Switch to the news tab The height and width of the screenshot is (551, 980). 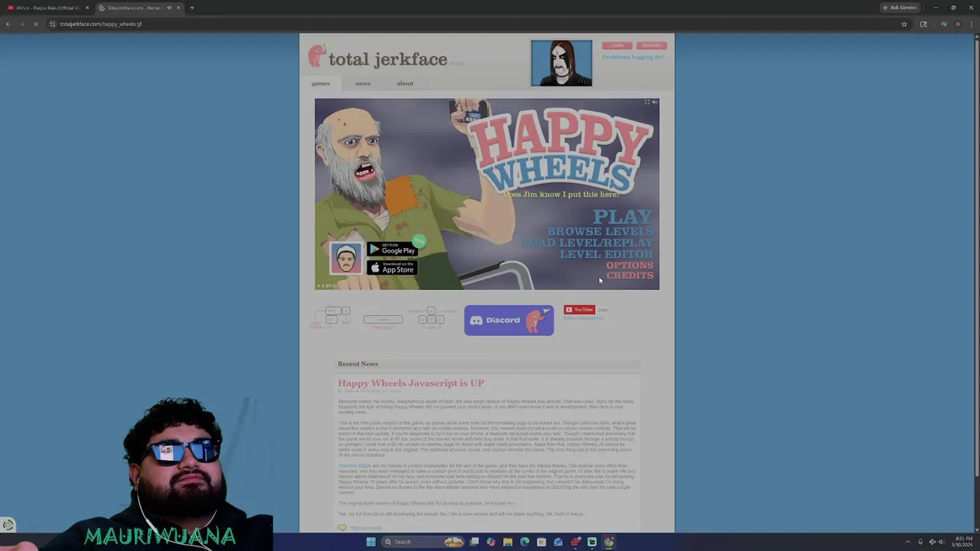[x=363, y=83]
